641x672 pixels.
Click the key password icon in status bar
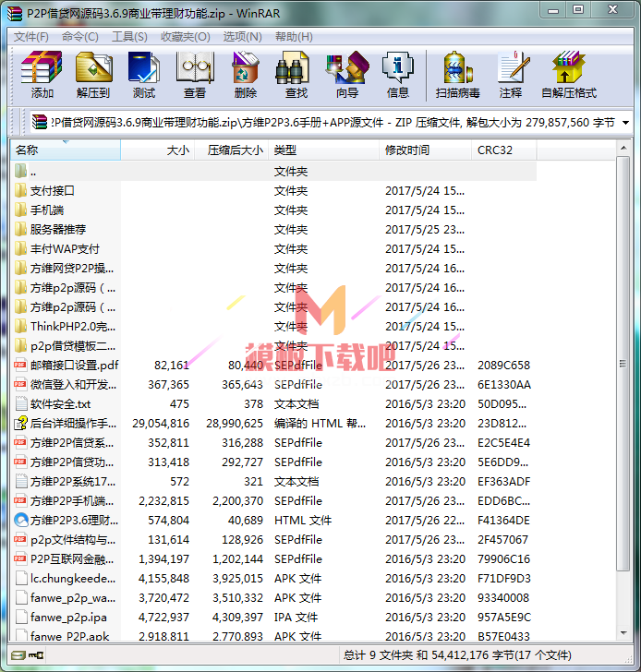[x=36, y=655]
